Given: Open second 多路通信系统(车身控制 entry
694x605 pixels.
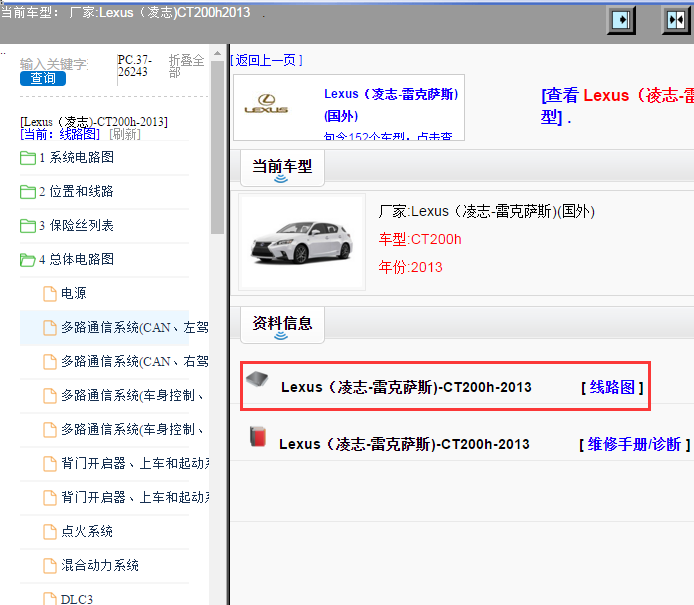Looking at the screenshot, I should pos(133,429).
